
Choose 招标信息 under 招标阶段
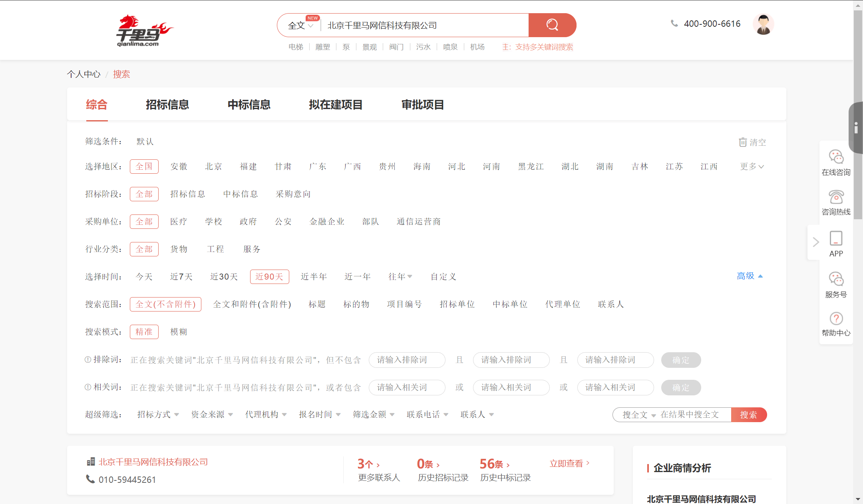(187, 194)
